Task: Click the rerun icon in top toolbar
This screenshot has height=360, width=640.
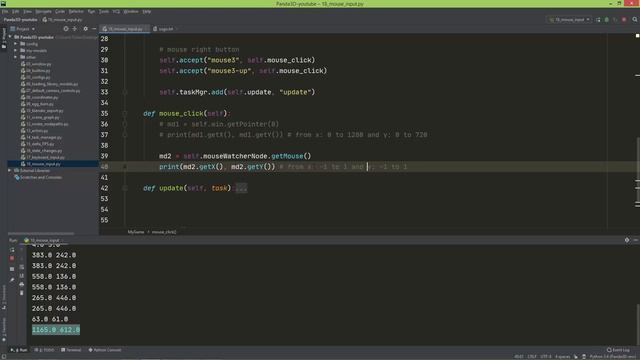Action: 598,20
